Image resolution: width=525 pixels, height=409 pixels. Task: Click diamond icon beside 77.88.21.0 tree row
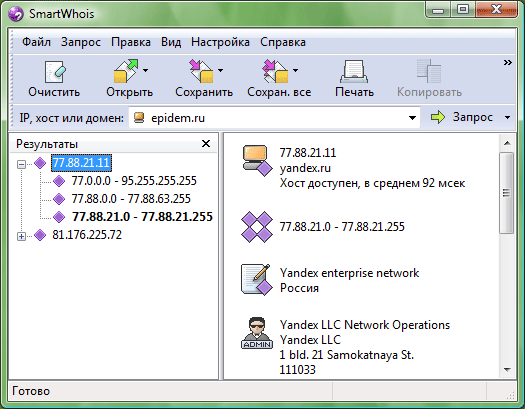pyautogui.click(x=59, y=217)
